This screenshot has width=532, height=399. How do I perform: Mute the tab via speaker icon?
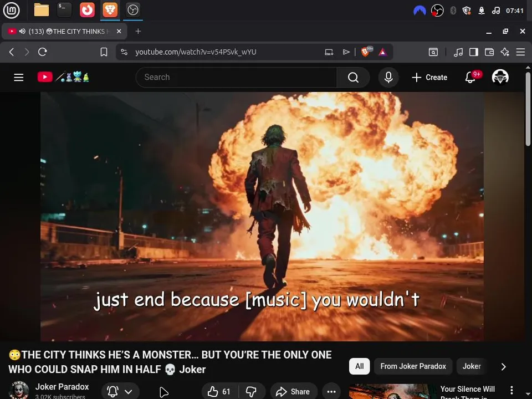22,31
